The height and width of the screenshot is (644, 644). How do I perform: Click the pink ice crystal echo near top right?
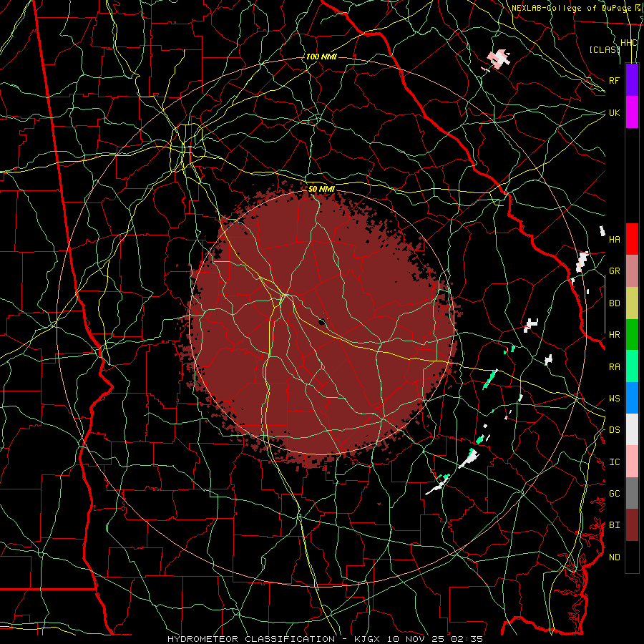[x=499, y=59]
